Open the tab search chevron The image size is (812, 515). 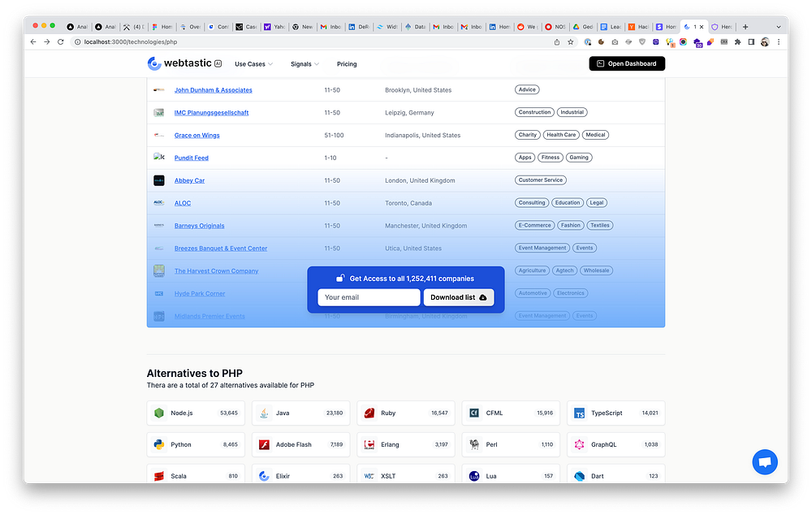coord(779,27)
